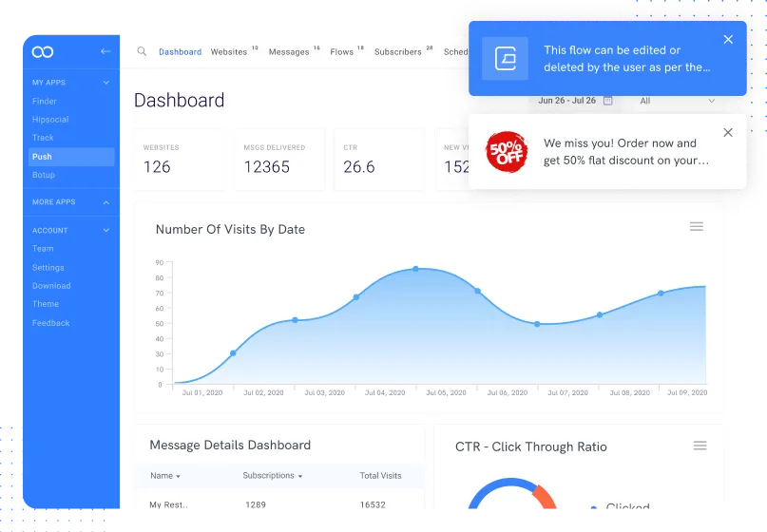Expand the More Apps section
The width and height of the screenshot is (767, 532).
pyautogui.click(x=105, y=202)
